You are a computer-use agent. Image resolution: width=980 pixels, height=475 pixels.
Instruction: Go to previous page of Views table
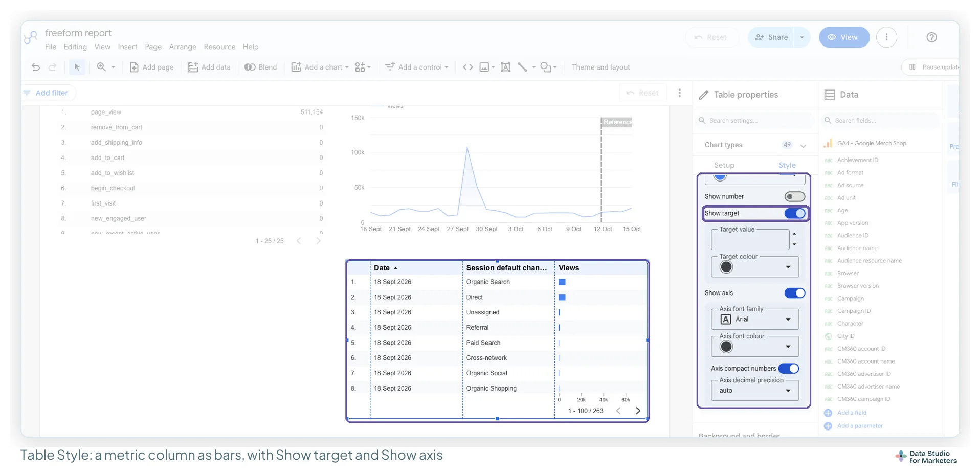(618, 411)
